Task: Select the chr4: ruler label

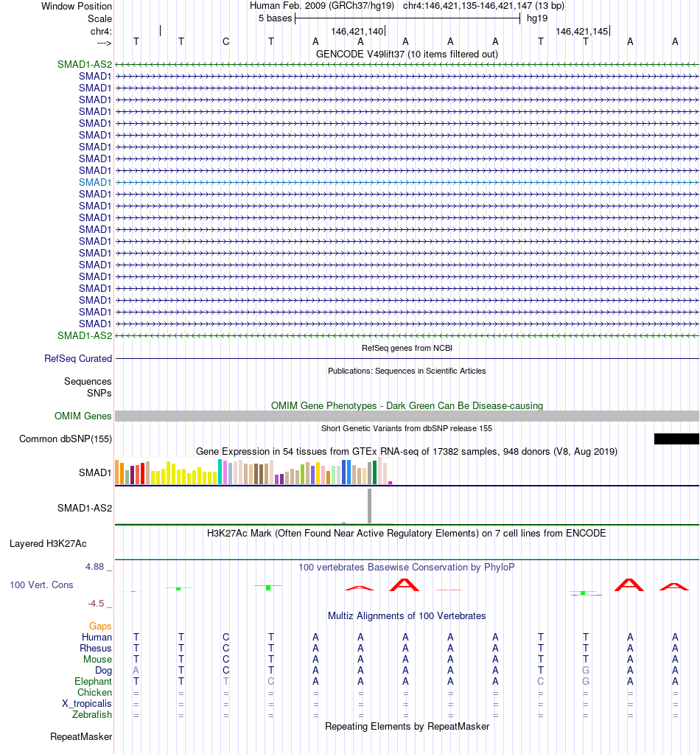Action: click(x=101, y=31)
